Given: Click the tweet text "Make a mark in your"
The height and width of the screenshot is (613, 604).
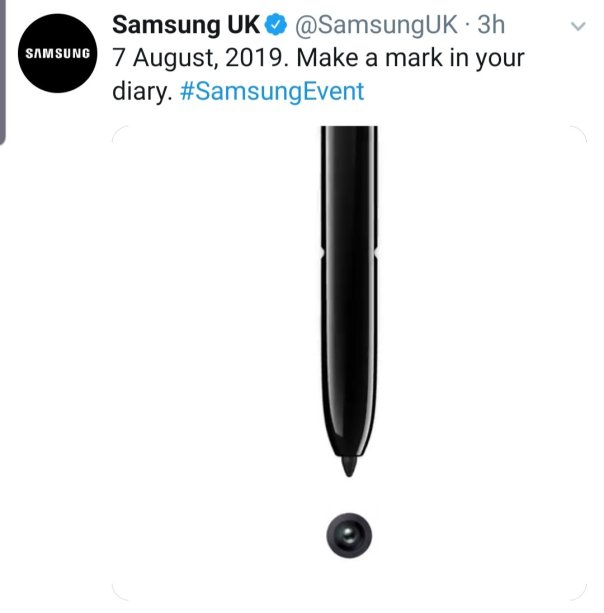Looking at the screenshot, I should [x=410, y=58].
